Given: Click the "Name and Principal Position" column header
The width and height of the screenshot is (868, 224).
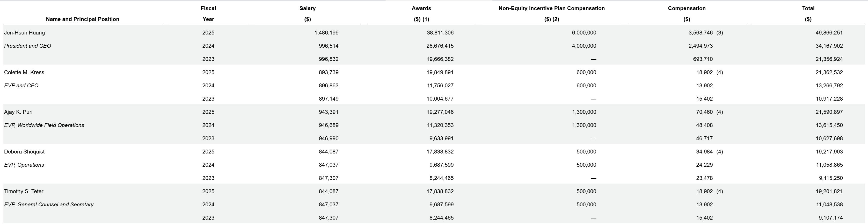Looking at the screenshot, I should (x=83, y=19).
